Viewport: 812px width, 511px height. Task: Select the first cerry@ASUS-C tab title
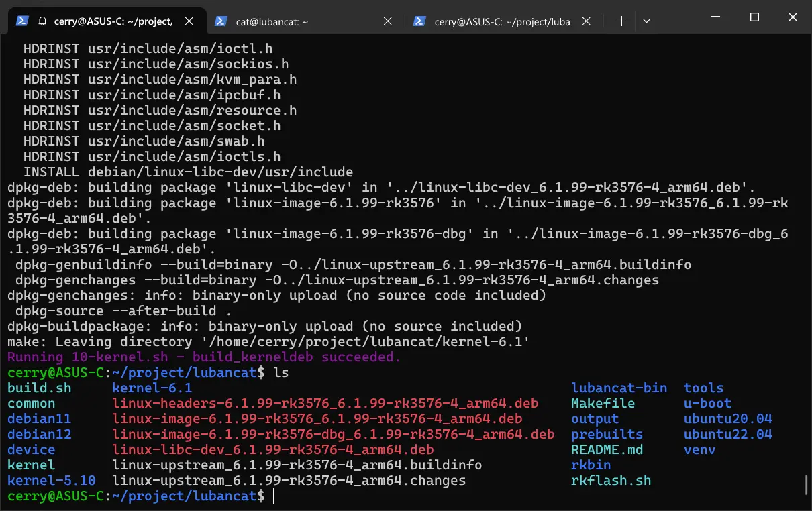(x=114, y=21)
